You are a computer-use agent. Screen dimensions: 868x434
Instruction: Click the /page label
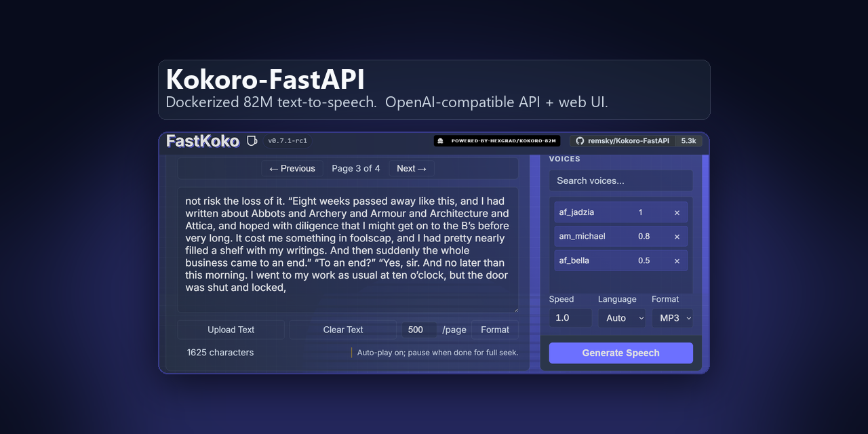[x=454, y=330]
